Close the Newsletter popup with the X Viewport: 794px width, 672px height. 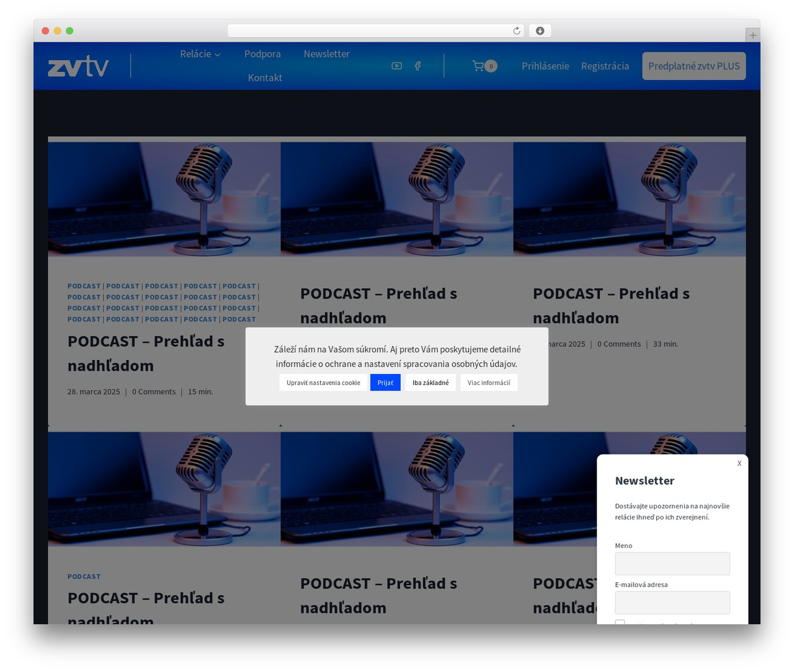pos(739,463)
